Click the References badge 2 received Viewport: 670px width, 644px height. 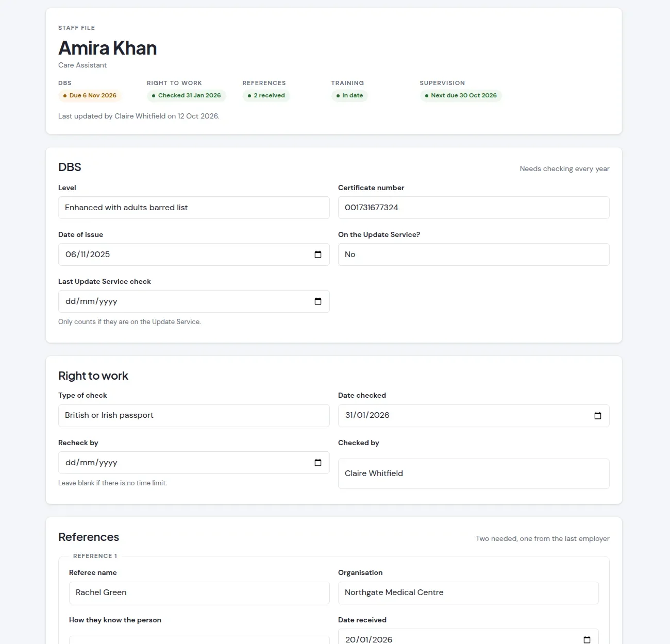[266, 96]
